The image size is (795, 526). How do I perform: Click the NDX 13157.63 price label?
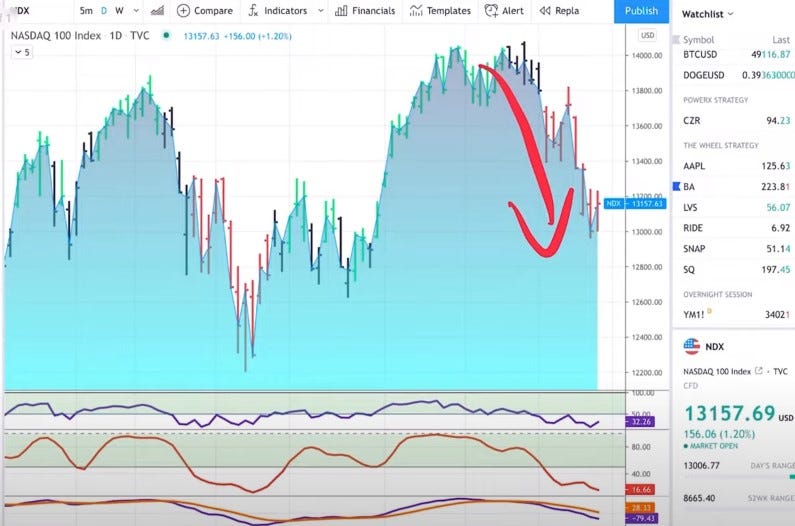click(x=635, y=203)
